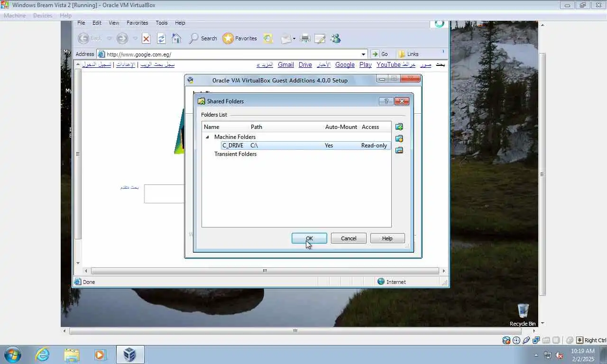Click the VirtualBox shared folders status icon

point(546,340)
